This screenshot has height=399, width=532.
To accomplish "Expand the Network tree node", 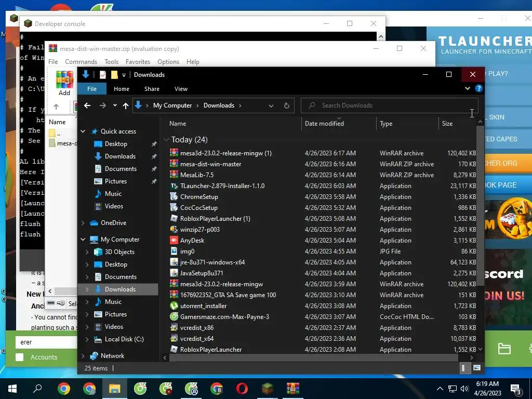I will (83, 356).
